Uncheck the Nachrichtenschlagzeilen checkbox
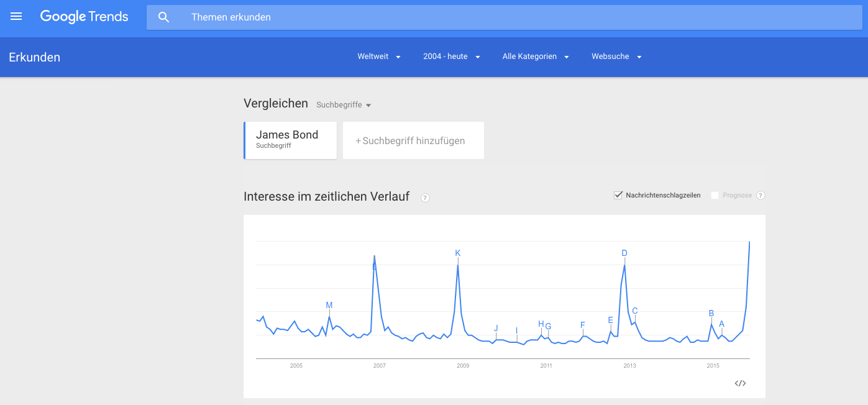Image resolution: width=868 pixels, height=405 pixels. [x=618, y=195]
